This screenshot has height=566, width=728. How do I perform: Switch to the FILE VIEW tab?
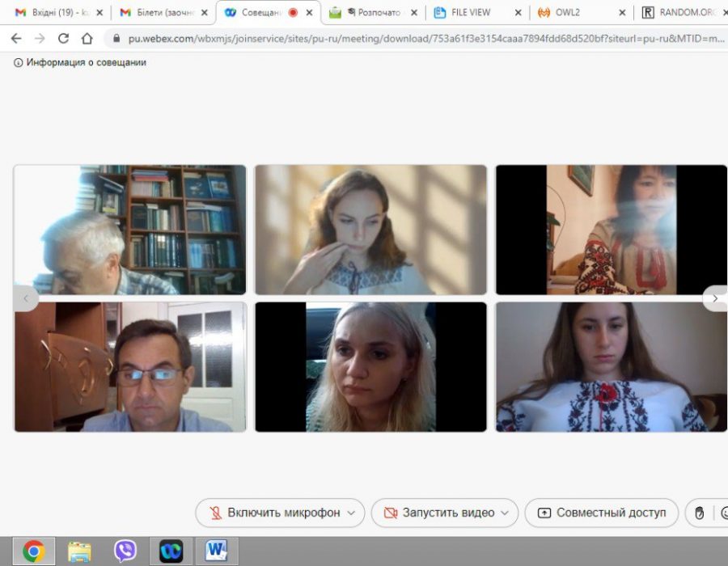coord(470,12)
